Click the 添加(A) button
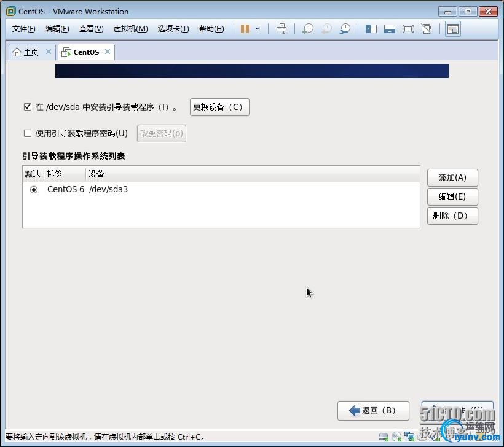504x447 pixels. [452, 177]
